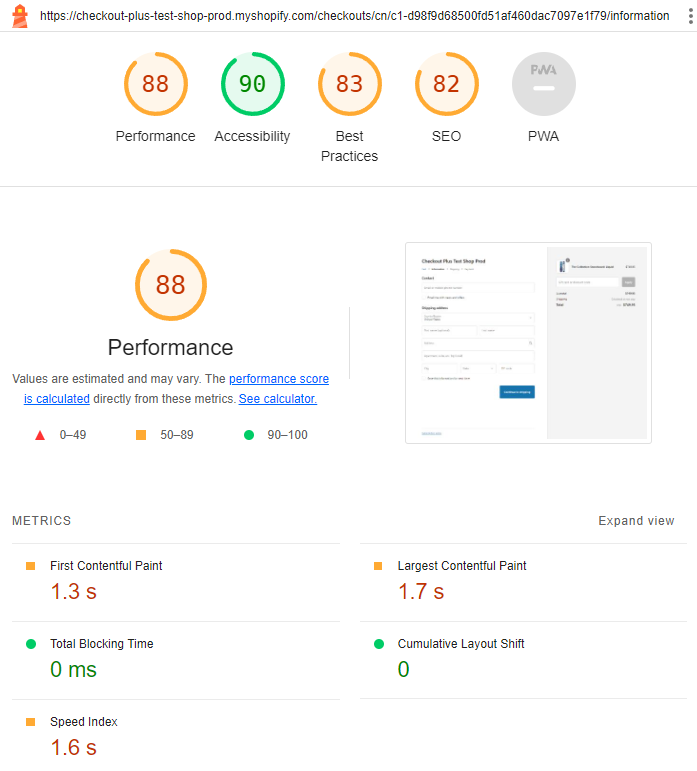Select the Performance score gauge at top
The image size is (697, 771).
point(155,84)
